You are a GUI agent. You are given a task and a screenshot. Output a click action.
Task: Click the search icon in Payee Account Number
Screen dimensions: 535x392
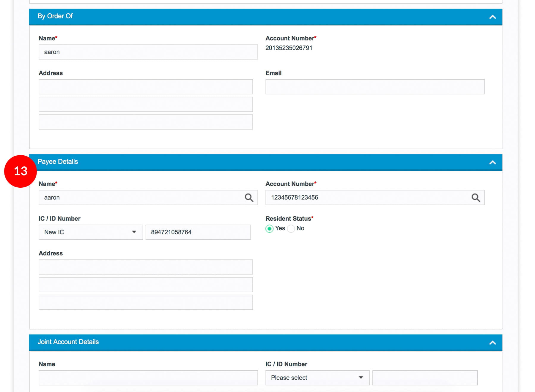476,198
